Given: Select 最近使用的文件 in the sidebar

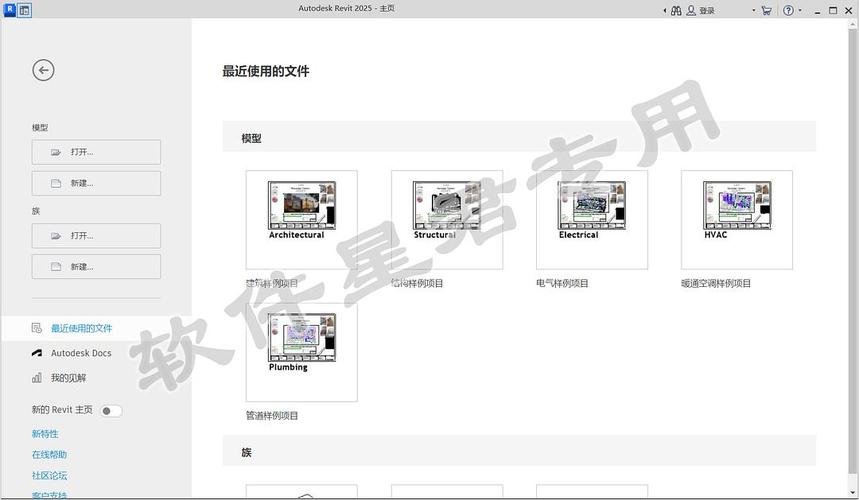Looking at the screenshot, I should pyautogui.click(x=81, y=328).
